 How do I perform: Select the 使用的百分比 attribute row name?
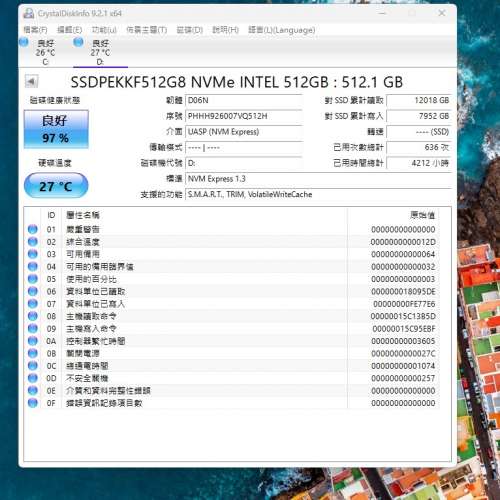(91, 279)
